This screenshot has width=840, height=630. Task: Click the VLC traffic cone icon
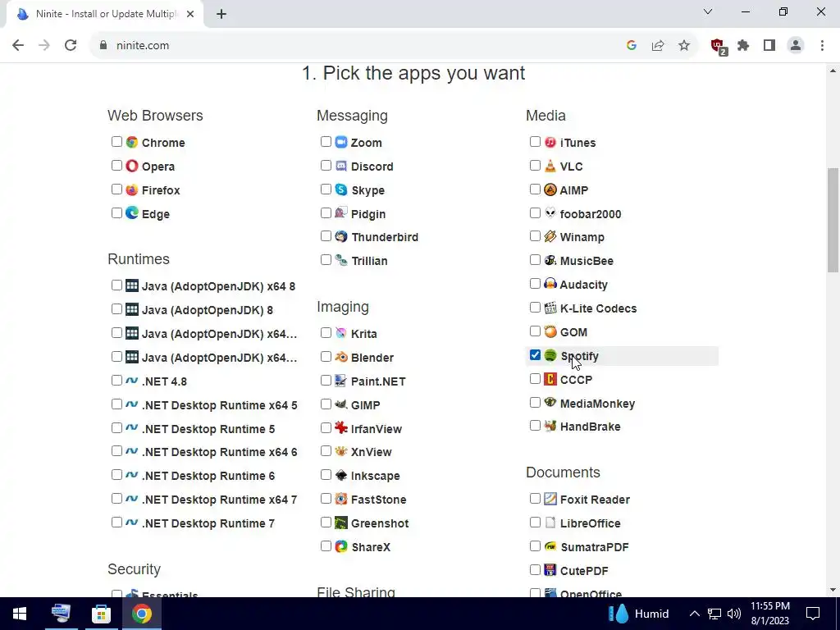click(550, 166)
